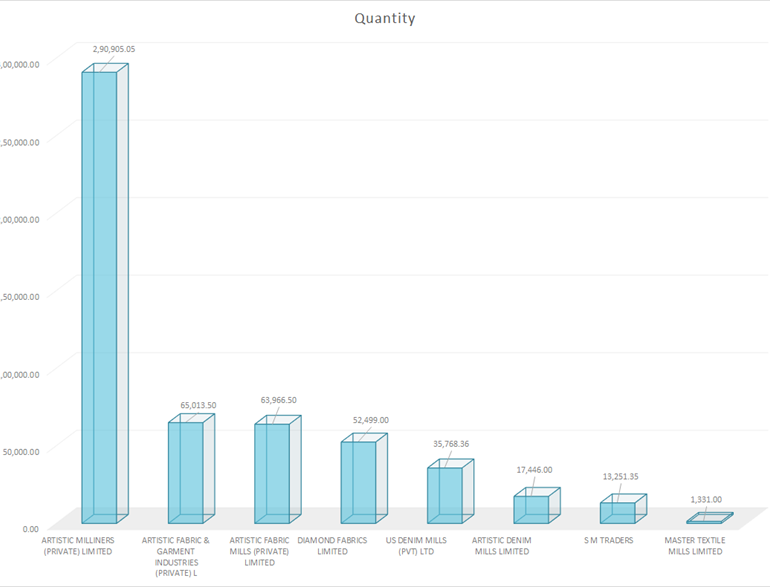Click axis label ARTISTIC FABRIC MILLS (PRIVATE) LIMITED
770x587 pixels.
(x=259, y=551)
